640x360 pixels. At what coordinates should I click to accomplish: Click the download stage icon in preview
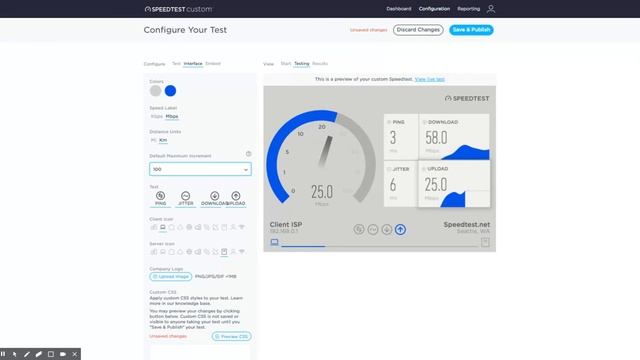[x=387, y=229]
